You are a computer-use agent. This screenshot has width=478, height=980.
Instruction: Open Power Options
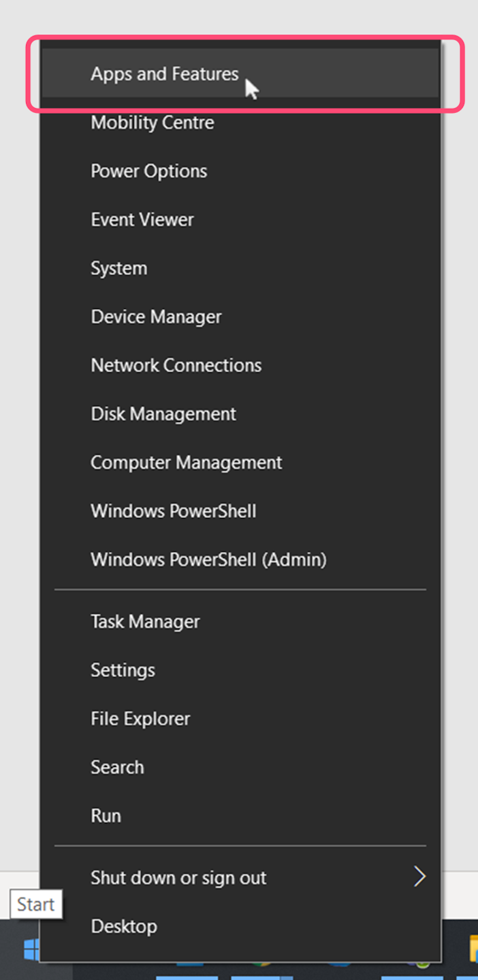pyautogui.click(x=149, y=171)
